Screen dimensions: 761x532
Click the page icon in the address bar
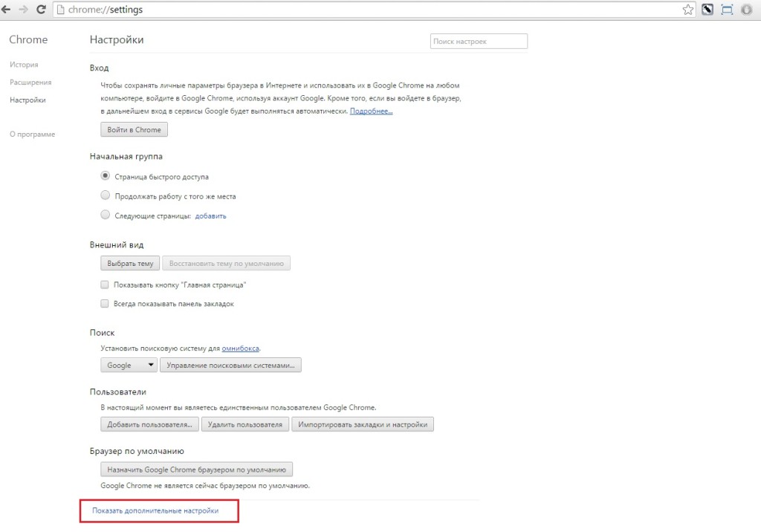click(x=61, y=10)
